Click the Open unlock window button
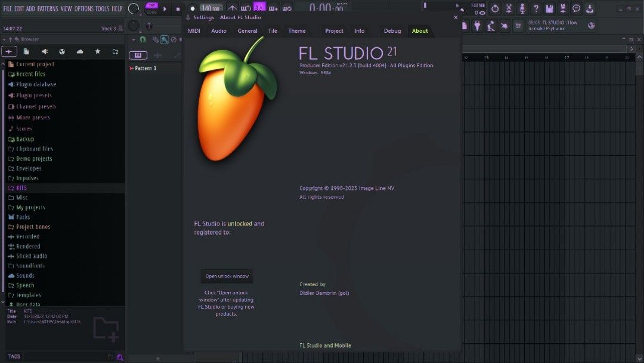Screen dimensions: 644x363 click(x=227, y=276)
